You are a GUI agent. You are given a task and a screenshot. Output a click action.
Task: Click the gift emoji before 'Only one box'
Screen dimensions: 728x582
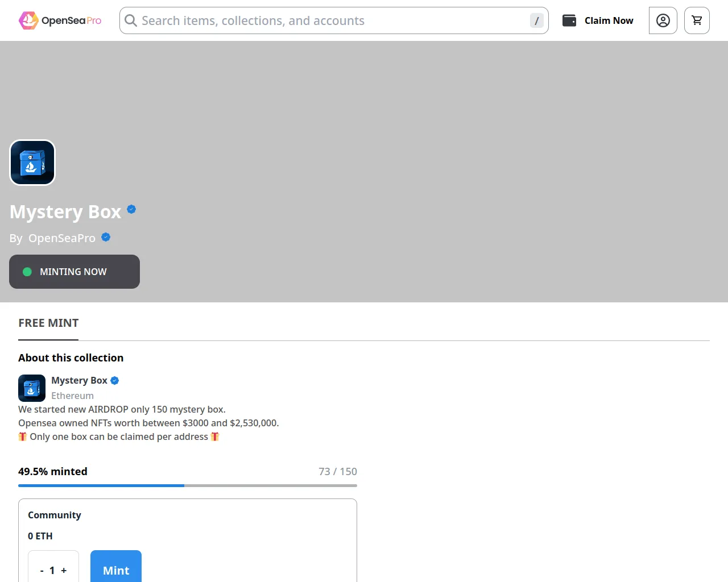[x=23, y=436]
